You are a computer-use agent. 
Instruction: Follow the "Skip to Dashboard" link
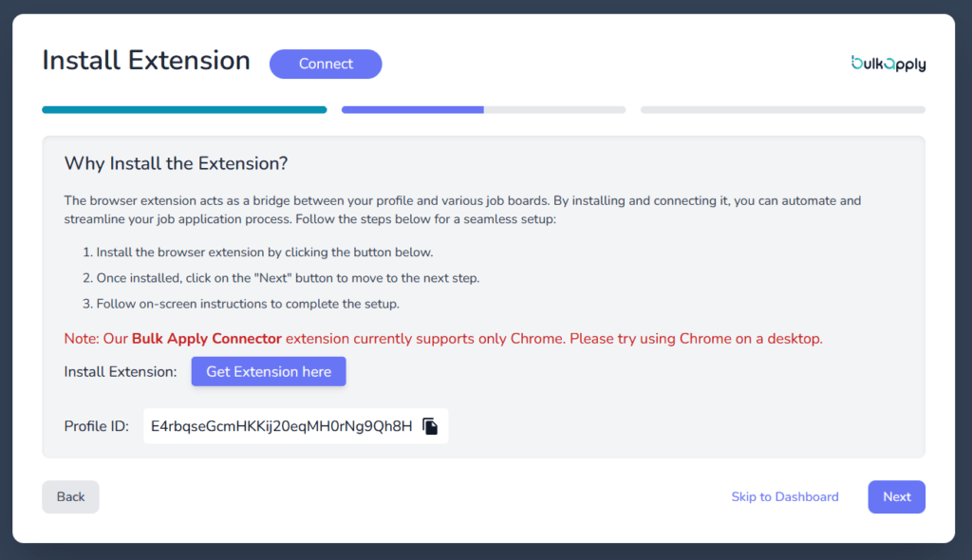(x=784, y=496)
